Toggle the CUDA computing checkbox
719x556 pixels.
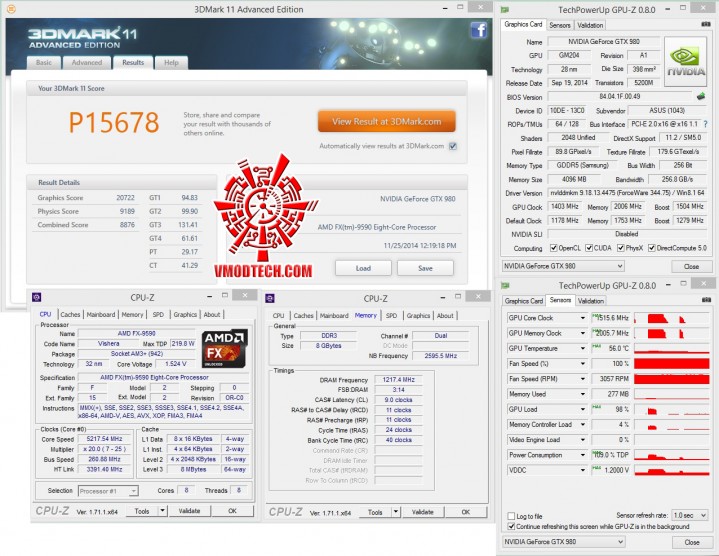589,248
